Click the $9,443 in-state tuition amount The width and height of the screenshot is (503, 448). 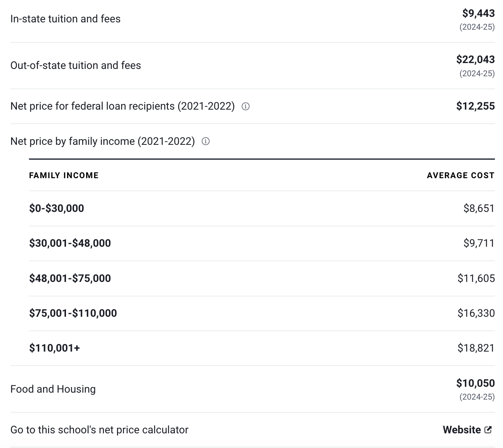pos(478,14)
